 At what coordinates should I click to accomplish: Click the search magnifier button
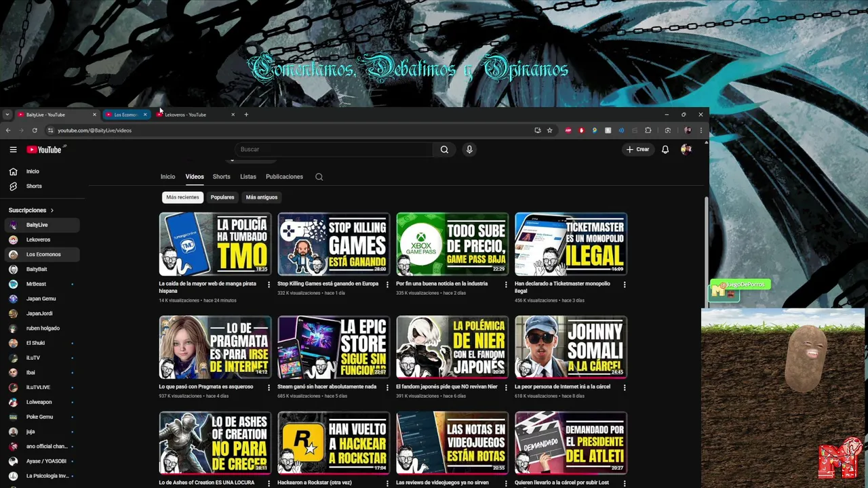pos(444,150)
